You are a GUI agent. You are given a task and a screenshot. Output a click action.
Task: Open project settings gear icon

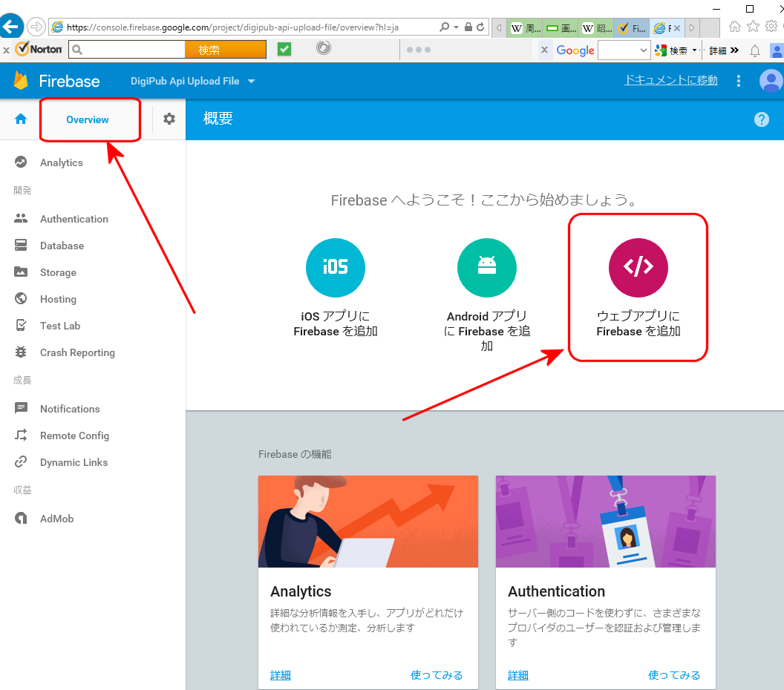click(169, 119)
